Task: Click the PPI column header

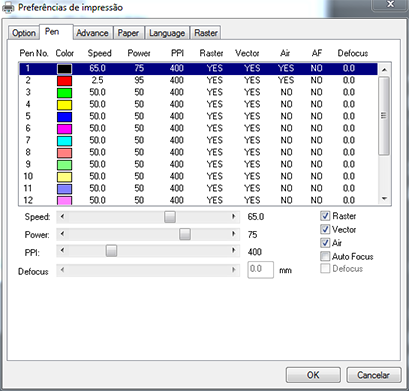Action: tap(177, 53)
